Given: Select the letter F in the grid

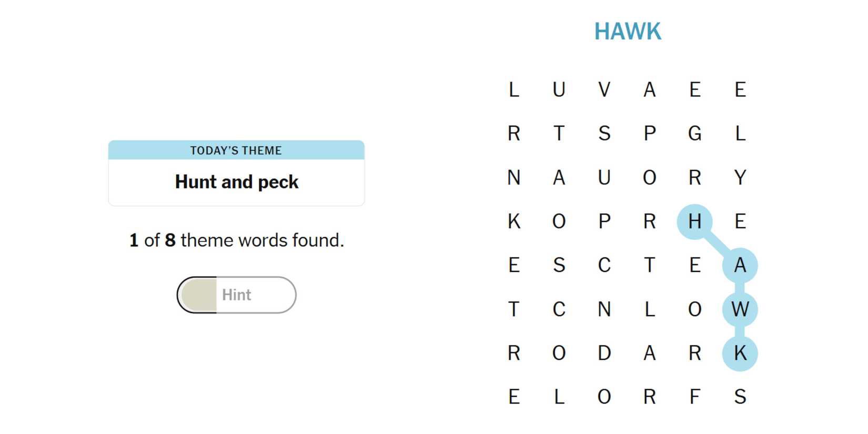Looking at the screenshot, I should coord(694,397).
